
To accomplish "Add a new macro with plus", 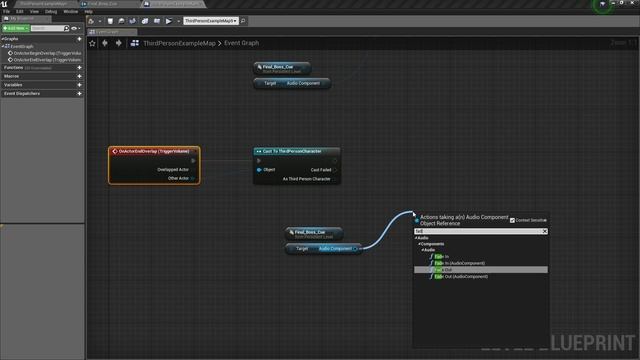I will [79, 76].
